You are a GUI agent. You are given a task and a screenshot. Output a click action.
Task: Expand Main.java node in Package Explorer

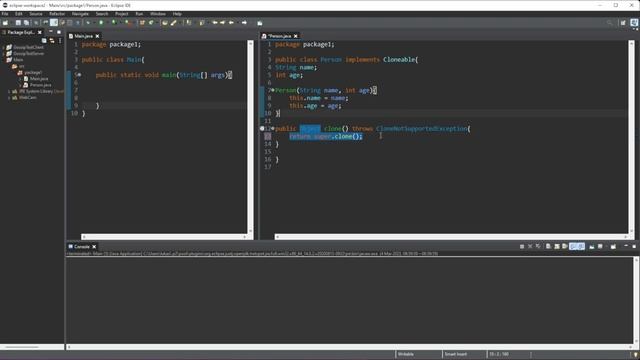pyautogui.click(x=20, y=79)
